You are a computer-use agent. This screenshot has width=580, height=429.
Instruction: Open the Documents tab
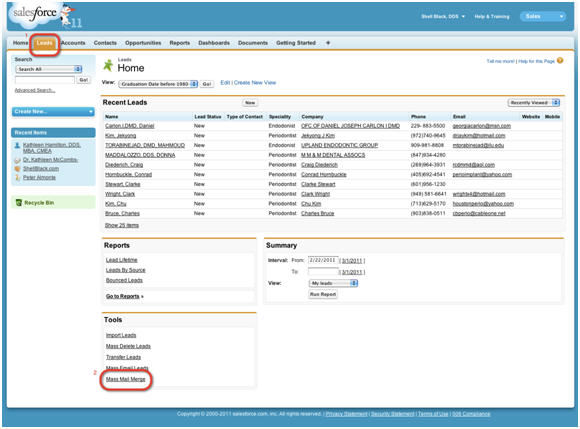[253, 43]
